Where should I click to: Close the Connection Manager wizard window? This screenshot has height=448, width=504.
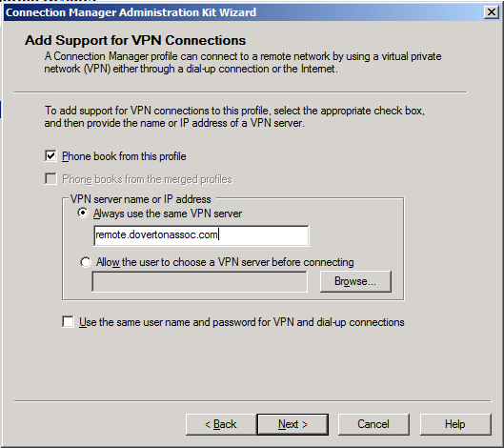(492, 12)
